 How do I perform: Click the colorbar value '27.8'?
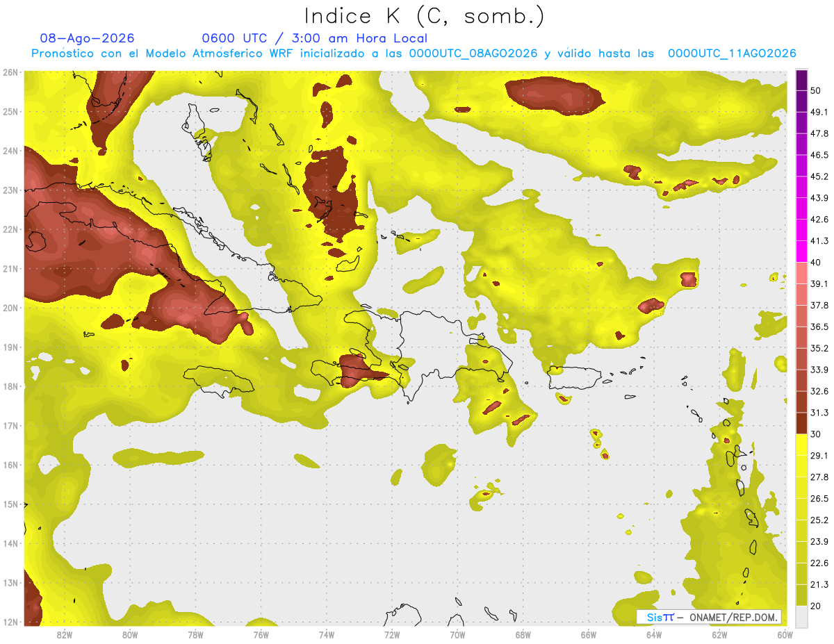(x=819, y=477)
